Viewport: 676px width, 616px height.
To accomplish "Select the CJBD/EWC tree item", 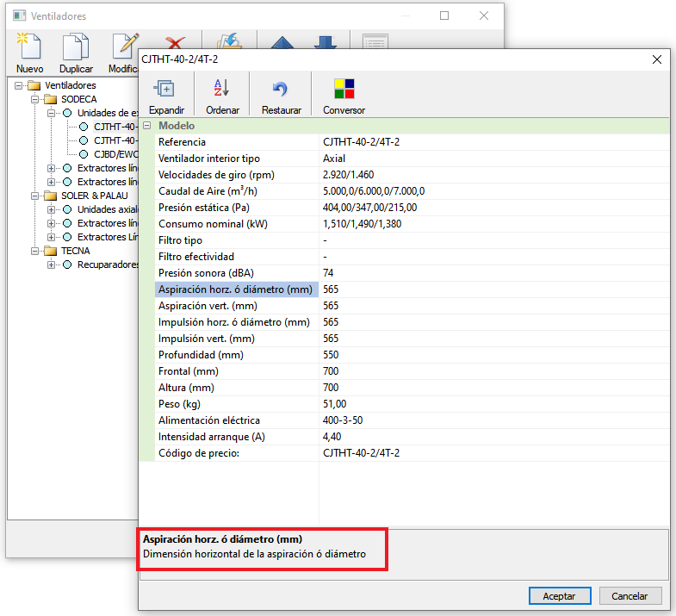I will (115, 154).
